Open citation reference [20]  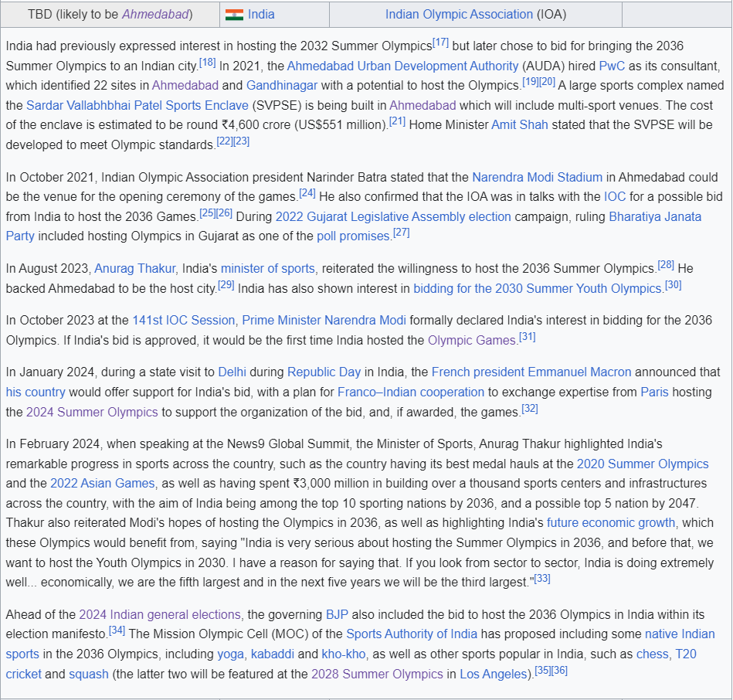coord(547,82)
